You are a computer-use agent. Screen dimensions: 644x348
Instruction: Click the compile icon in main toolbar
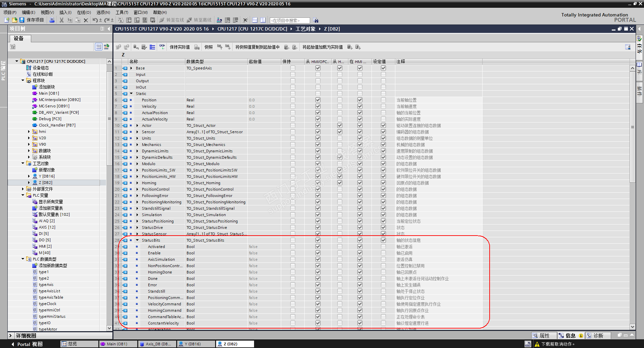tap(121, 20)
